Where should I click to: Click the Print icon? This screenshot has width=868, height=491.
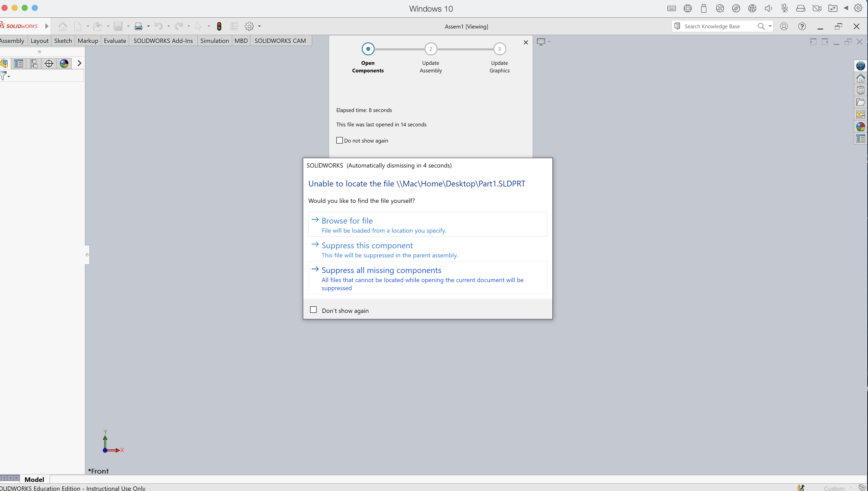(138, 26)
